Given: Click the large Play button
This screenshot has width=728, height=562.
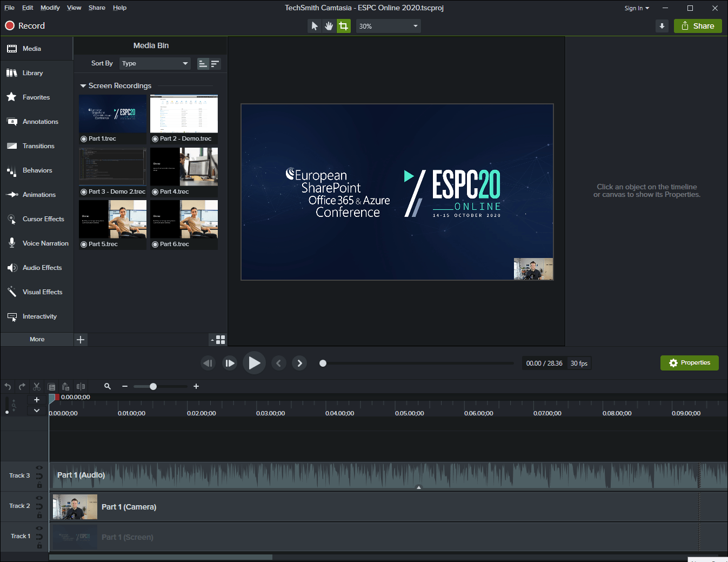Looking at the screenshot, I should [254, 363].
